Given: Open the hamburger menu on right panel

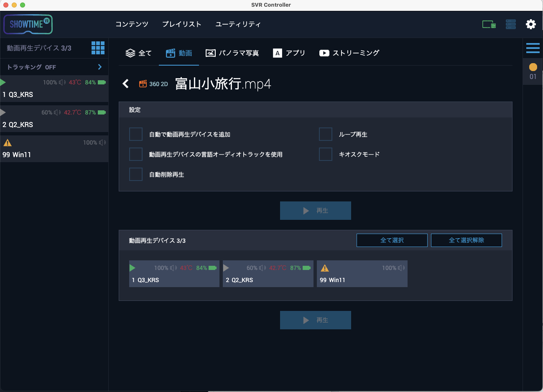Looking at the screenshot, I should click(x=533, y=48).
